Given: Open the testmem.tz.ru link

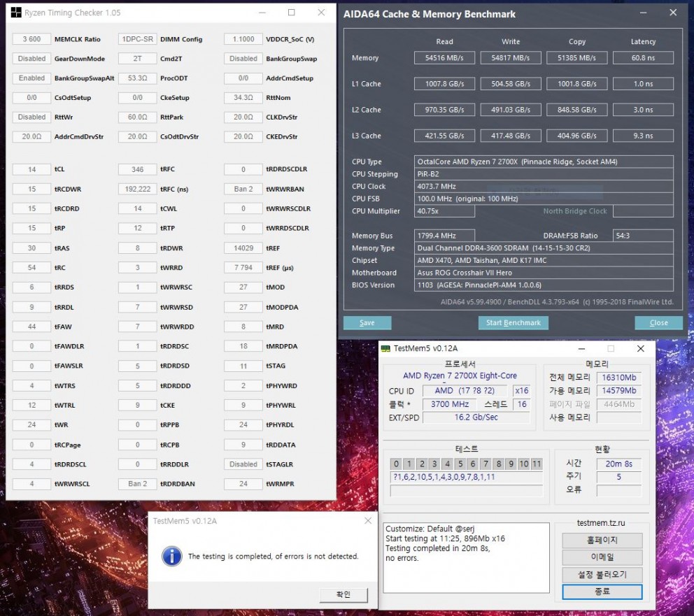Looking at the screenshot, I should coord(601,523).
